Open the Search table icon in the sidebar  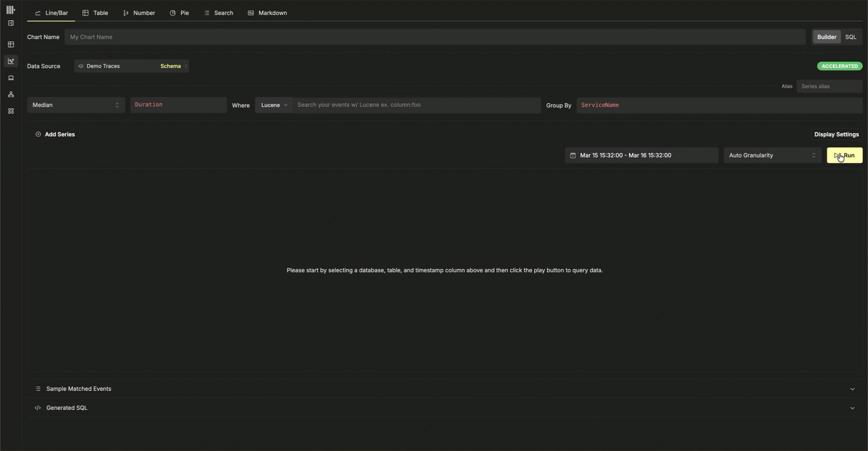[11, 44]
